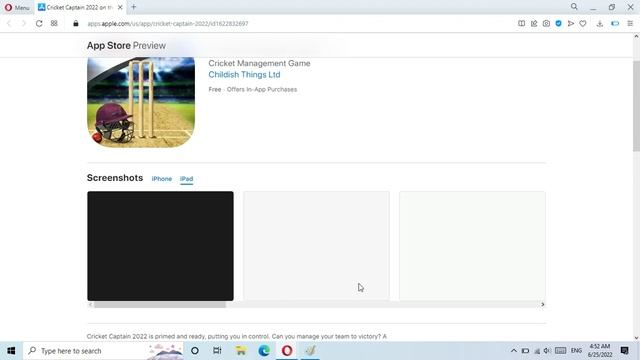The height and width of the screenshot is (360, 640).
Task: Open Cortana circle icon on taskbar
Action: 195,351
